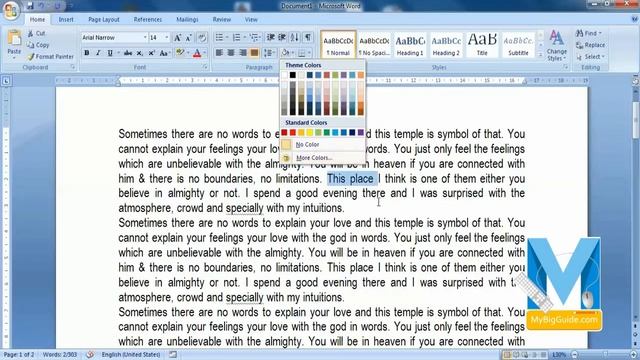Click the Copy icon

tap(31, 45)
